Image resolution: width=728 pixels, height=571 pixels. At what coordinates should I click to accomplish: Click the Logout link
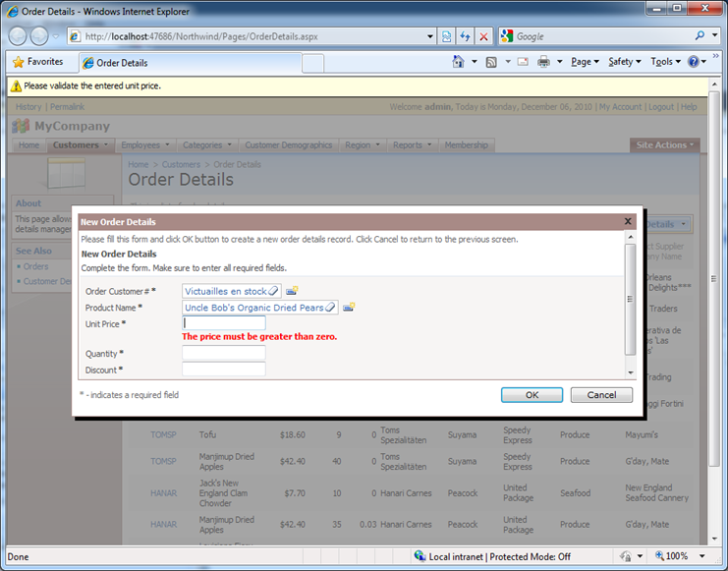click(661, 107)
